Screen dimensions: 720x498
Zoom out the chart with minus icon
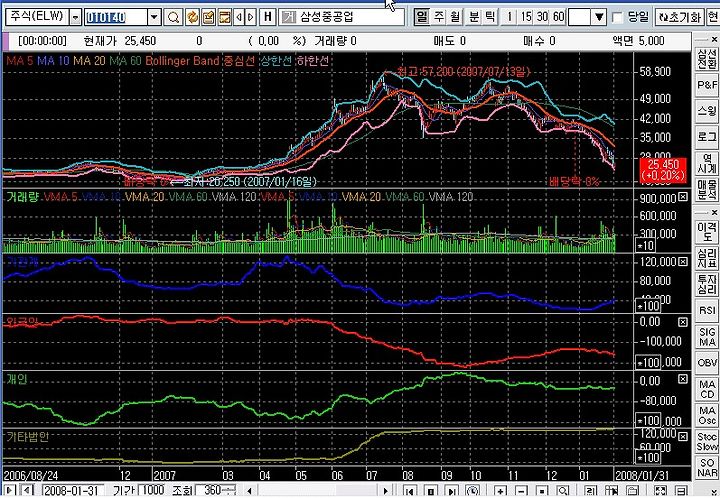(521, 491)
